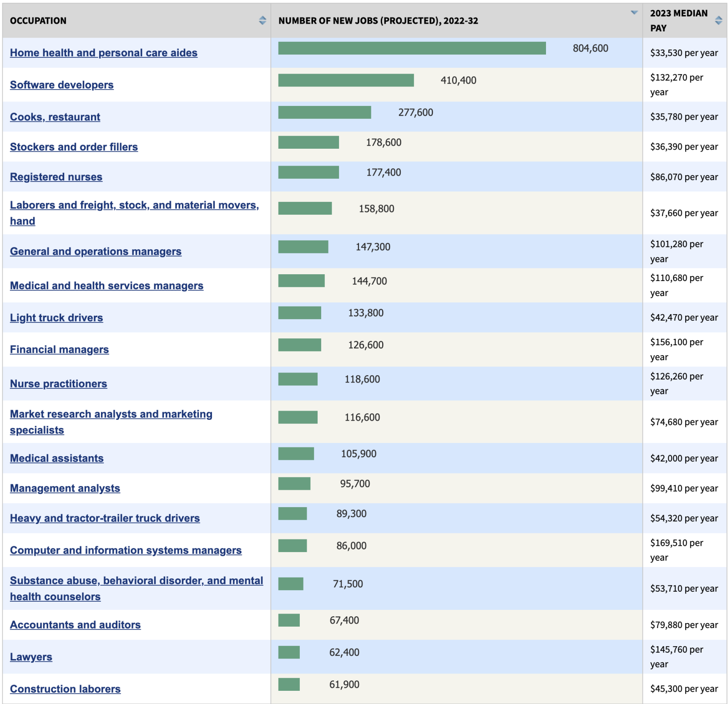Open the Medical assistants link
Image resolution: width=728 pixels, height=704 pixels.
(x=57, y=458)
